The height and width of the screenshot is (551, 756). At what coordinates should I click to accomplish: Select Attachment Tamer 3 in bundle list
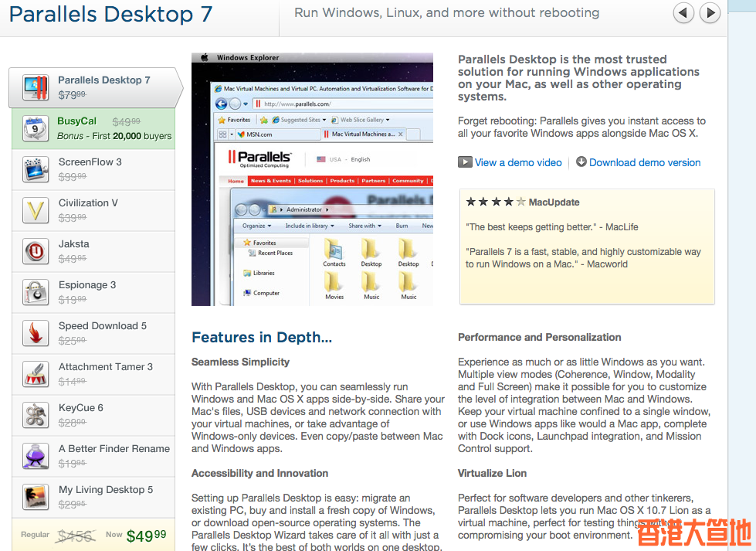(93, 375)
